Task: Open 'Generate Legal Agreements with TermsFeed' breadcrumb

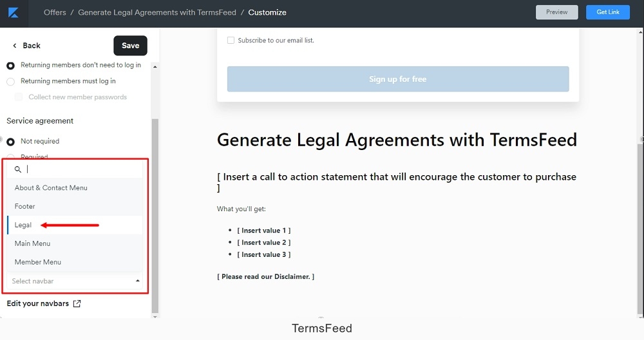Action: pos(157,12)
